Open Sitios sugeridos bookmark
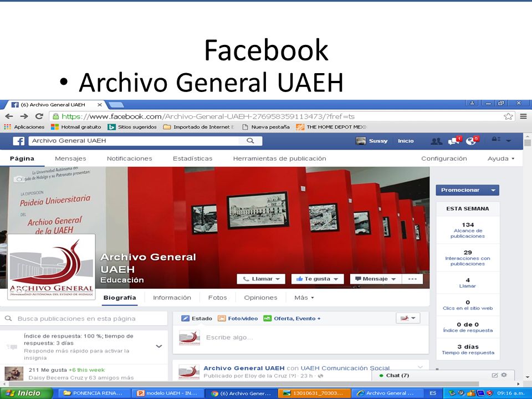 click(132, 127)
